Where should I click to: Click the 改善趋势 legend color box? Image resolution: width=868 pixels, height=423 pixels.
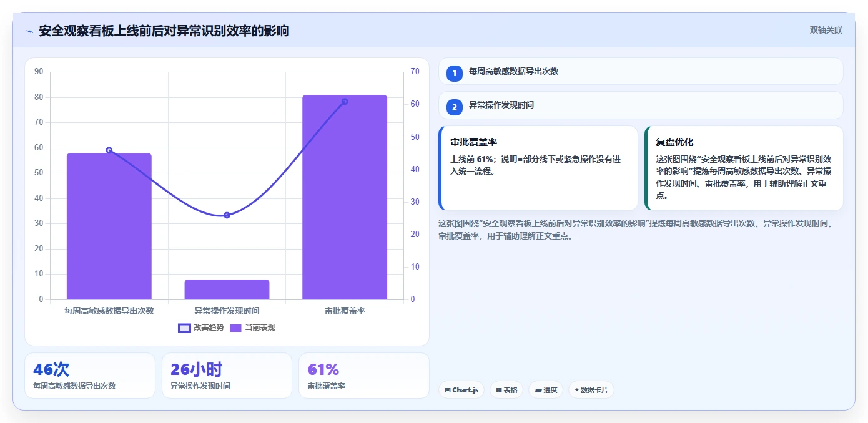(x=184, y=328)
